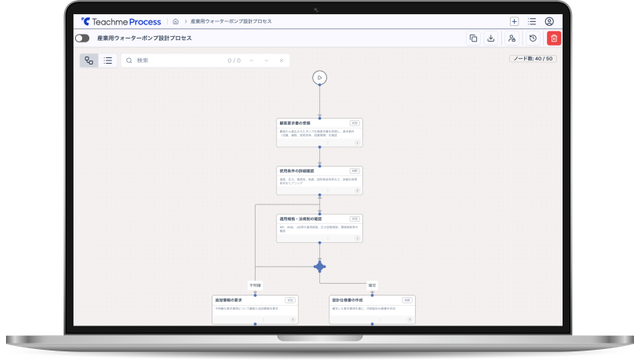
Task: Open the user account profile icon
Action: [x=549, y=21]
